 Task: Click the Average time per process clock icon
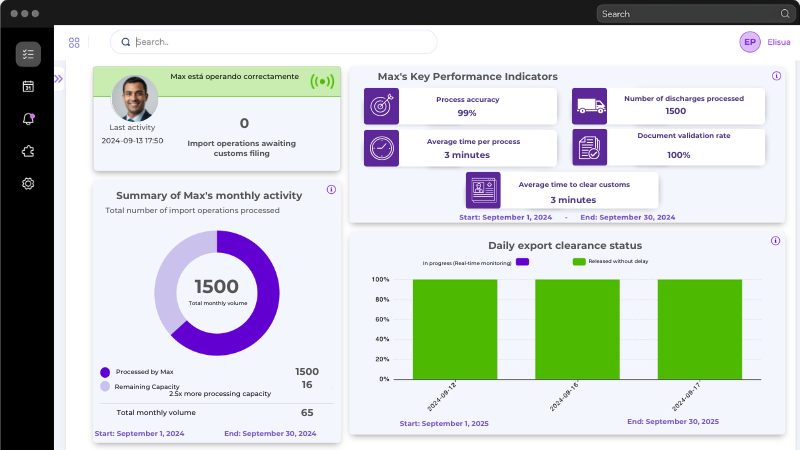[x=381, y=148]
